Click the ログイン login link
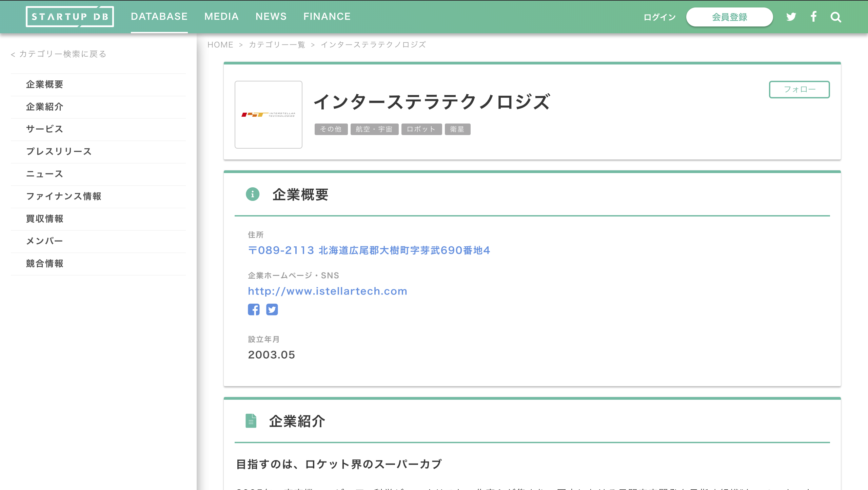 (659, 17)
